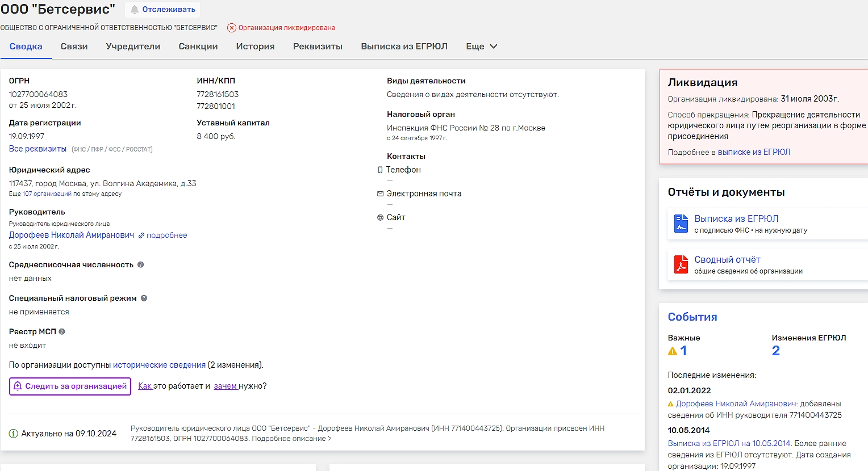Image resolution: width=868 pixels, height=471 pixels.
Task: Click the bell icon next to Отслеживать
Action: coord(135,10)
